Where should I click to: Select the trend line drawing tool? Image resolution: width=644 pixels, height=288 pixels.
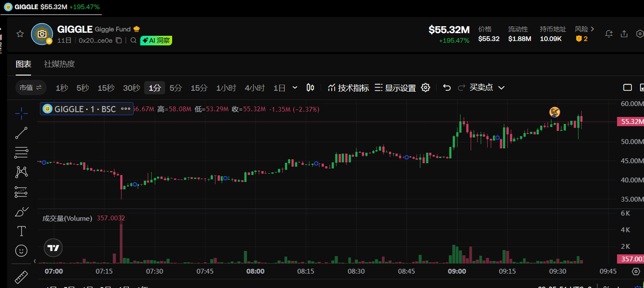pos(21,133)
